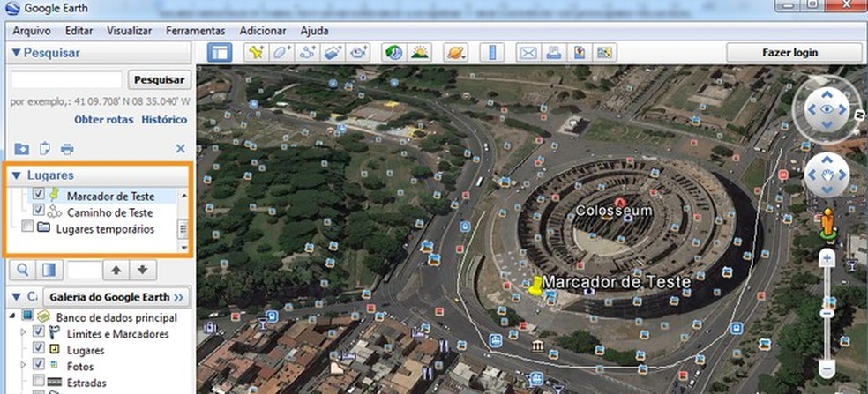Open the planet selector dropdown

coord(455,53)
